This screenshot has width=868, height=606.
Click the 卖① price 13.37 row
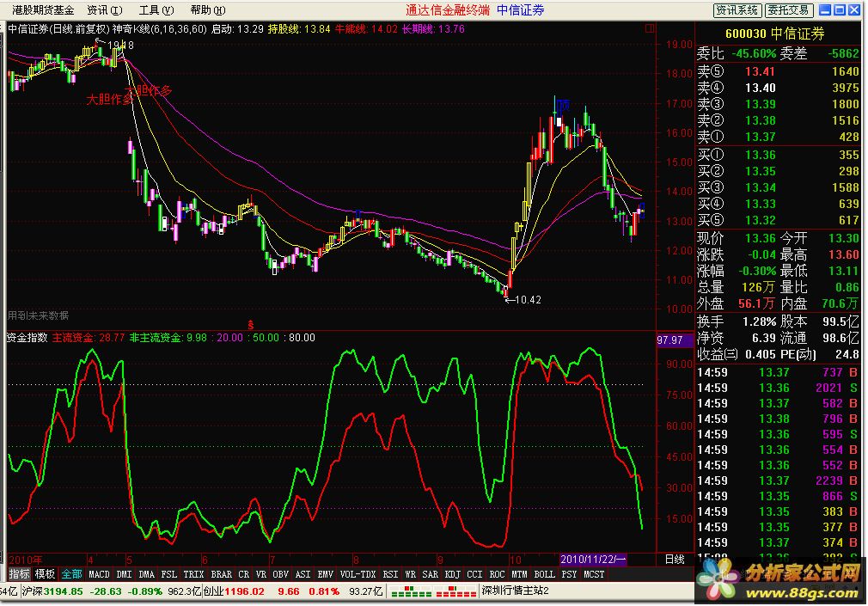[778, 137]
